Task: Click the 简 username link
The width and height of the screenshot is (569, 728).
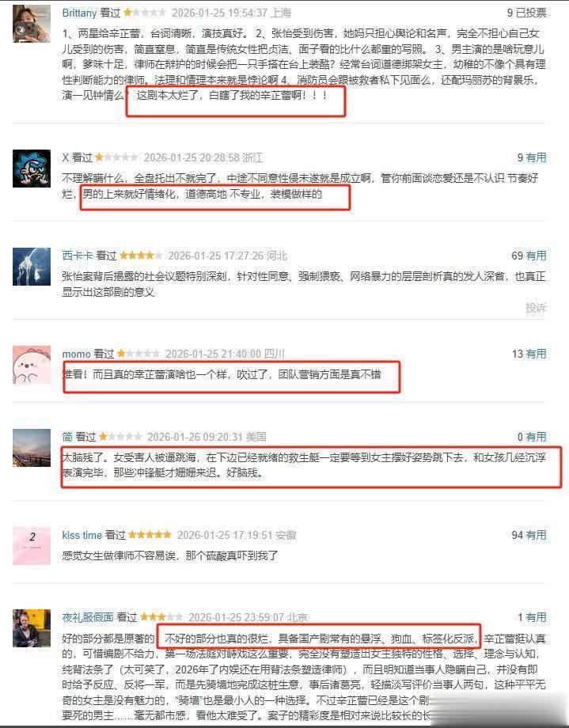Action: point(67,437)
